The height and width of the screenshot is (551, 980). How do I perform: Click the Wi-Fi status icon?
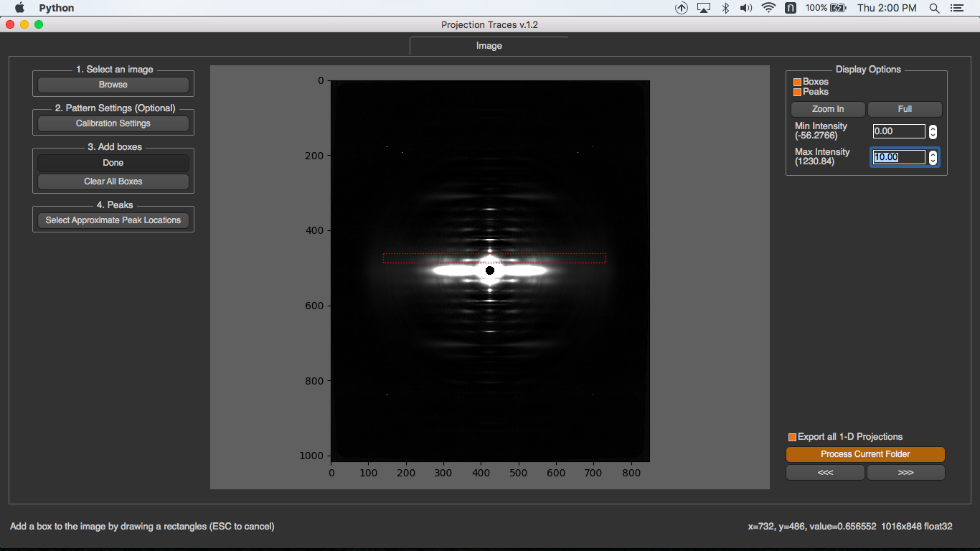[x=768, y=8]
